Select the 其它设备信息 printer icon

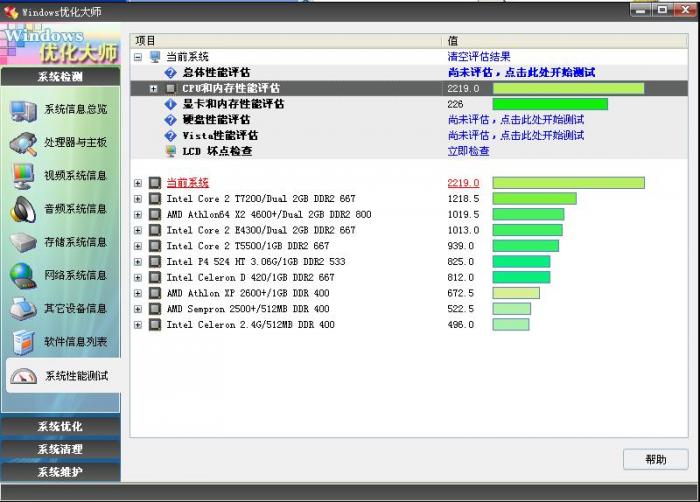pyautogui.click(x=23, y=309)
